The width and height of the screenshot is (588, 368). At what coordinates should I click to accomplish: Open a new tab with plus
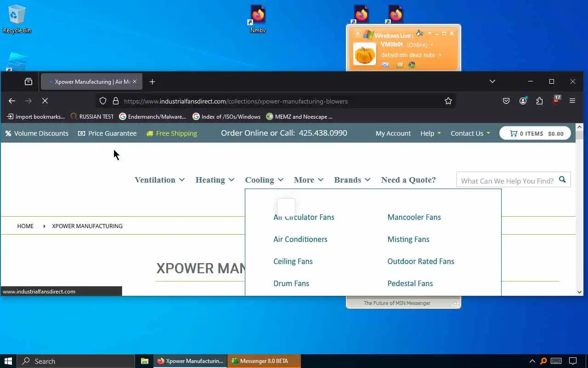(x=152, y=82)
